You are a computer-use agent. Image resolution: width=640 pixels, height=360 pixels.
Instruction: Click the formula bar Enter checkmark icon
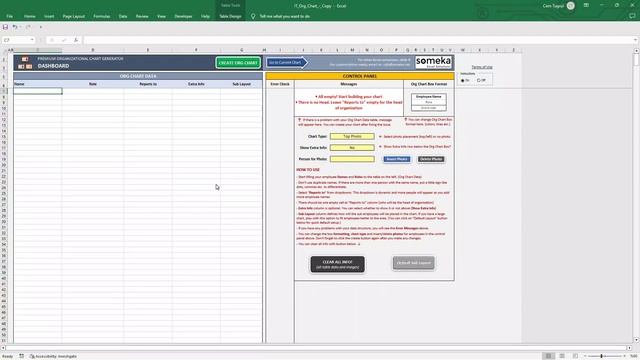coord(64,40)
